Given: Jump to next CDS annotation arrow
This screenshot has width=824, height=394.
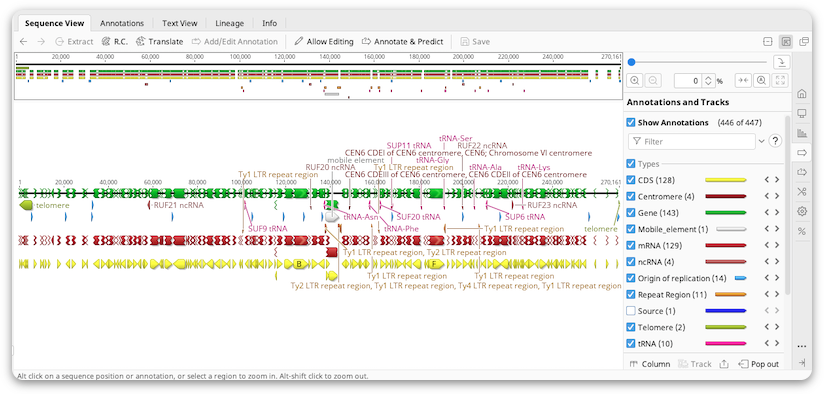Looking at the screenshot, I should click(x=777, y=180).
